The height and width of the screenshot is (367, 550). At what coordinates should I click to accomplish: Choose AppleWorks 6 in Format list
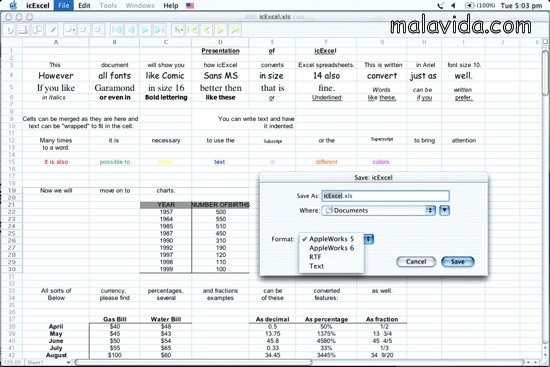click(x=331, y=248)
